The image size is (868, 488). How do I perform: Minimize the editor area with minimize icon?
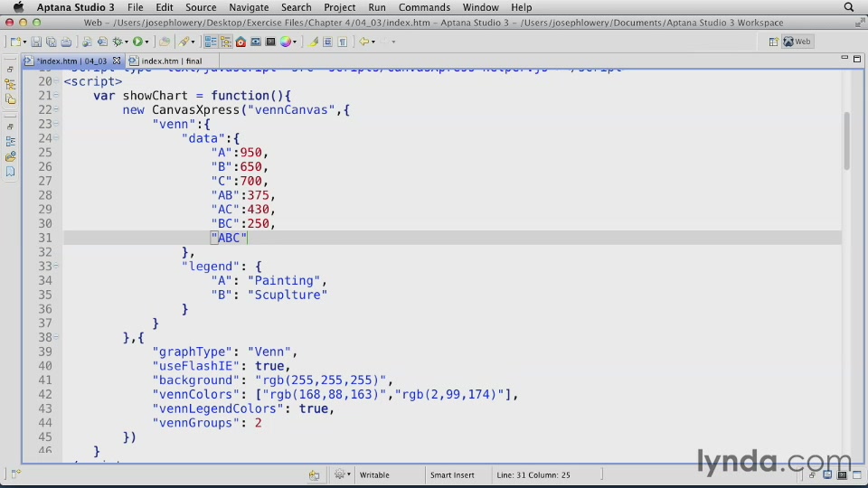tap(844, 58)
